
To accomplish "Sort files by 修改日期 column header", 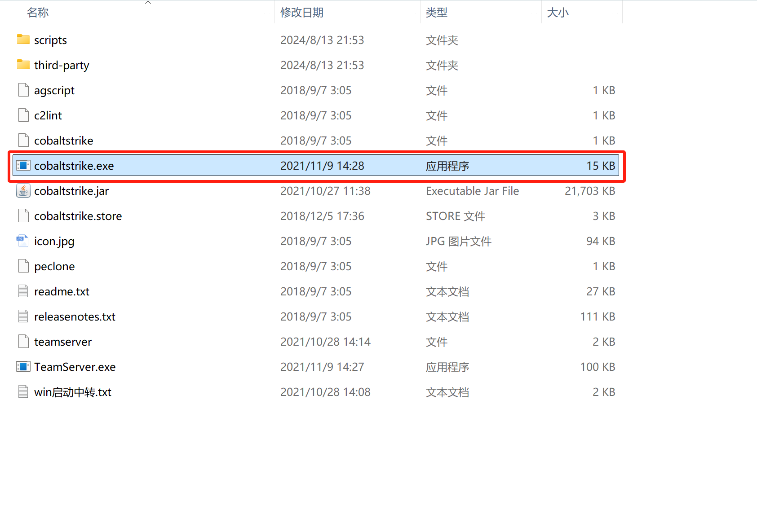I will (302, 12).
